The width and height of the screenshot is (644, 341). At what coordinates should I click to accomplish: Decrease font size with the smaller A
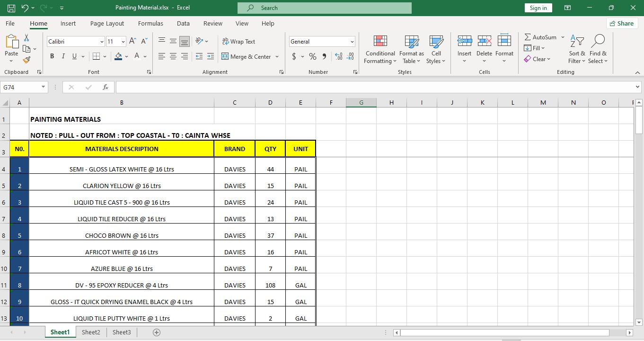(144, 41)
